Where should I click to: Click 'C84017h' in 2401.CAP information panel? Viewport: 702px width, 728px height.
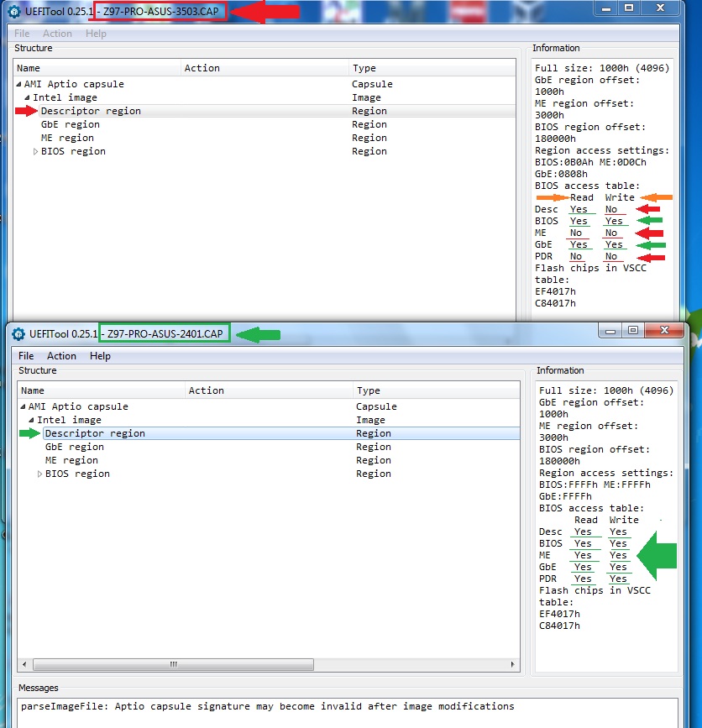[559, 626]
